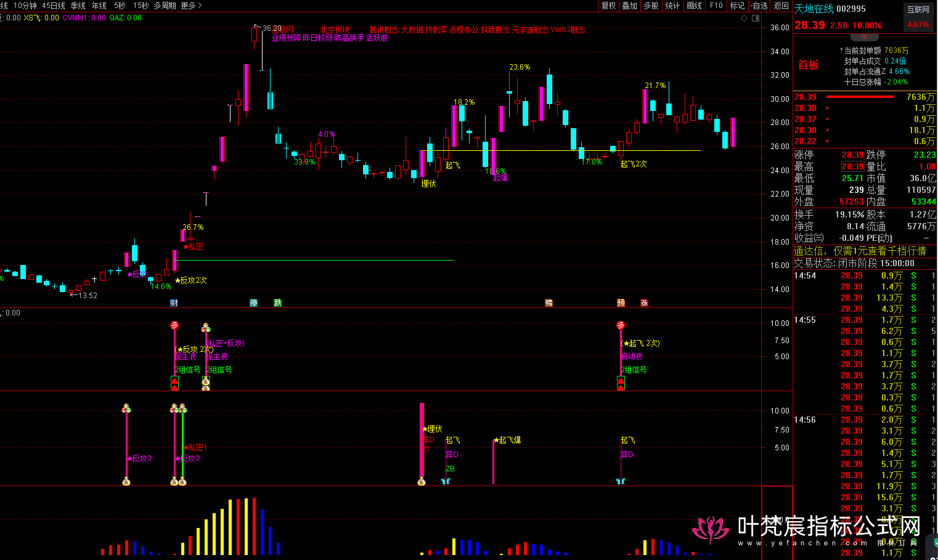Add the stock via the 自选 button
The image size is (938, 560).
point(760,6)
